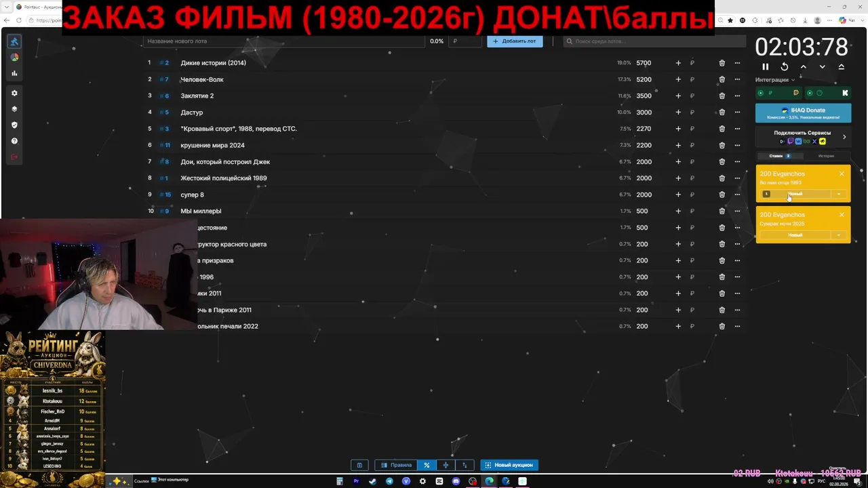Open dropdown on 'Сумрак ночи 2025' bid card

point(839,235)
